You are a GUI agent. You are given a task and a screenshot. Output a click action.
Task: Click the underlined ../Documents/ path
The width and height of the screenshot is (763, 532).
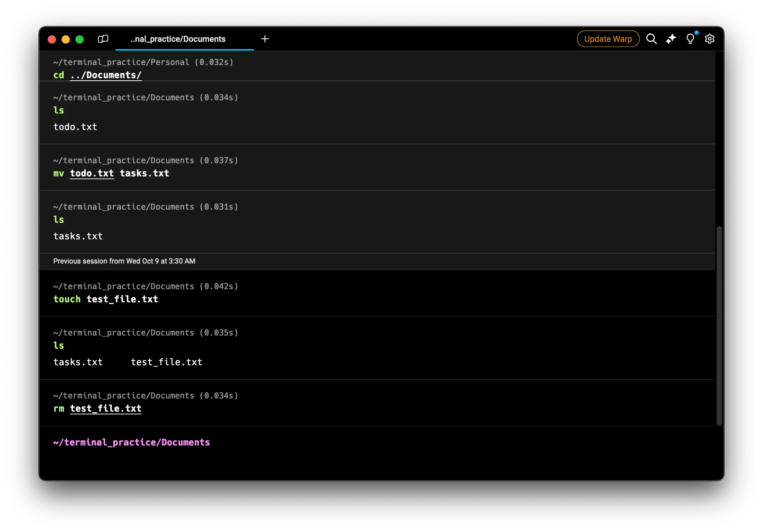105,75
